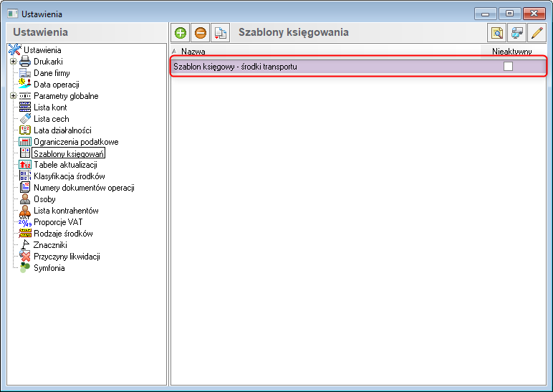Click the Przyczyny likwidacji red X icon
The height and width of the screenshot is (392, 553).
click(x=25, y=257)
